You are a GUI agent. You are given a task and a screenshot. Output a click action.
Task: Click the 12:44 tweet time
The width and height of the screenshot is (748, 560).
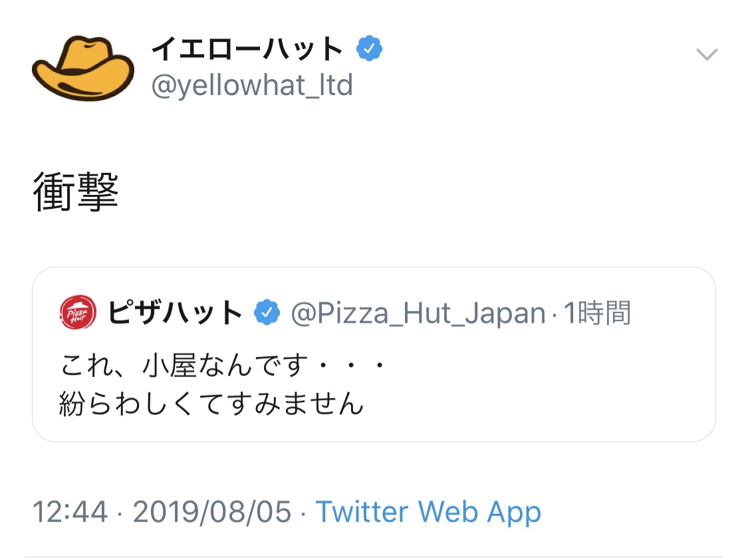[70, 512]
